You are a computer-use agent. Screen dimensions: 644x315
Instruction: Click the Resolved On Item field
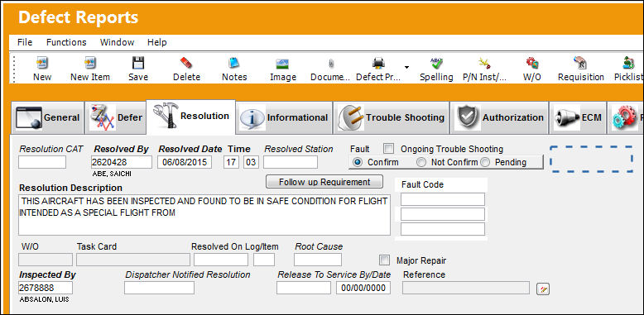264,260
